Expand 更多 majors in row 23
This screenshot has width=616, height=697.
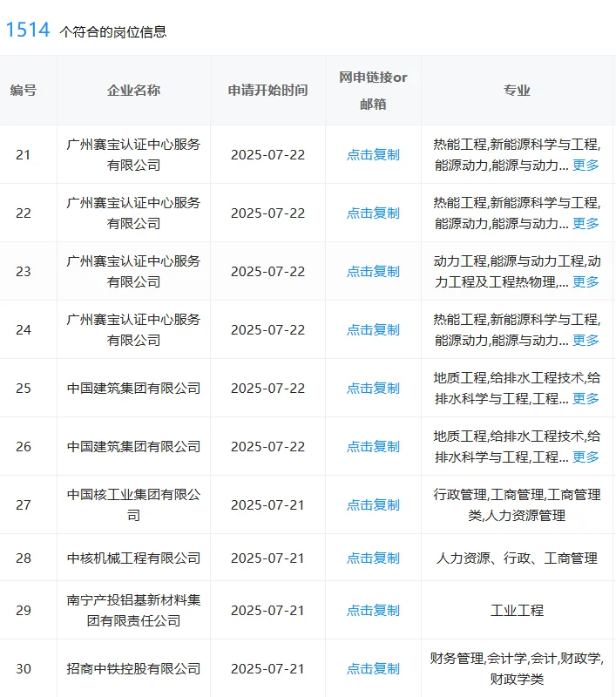tap(586, 281)
